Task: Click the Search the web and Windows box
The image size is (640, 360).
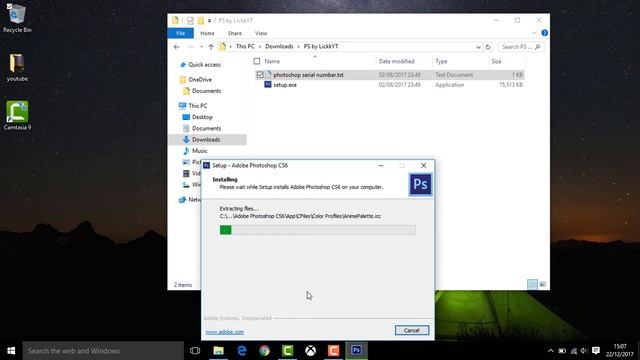Action: tap(103, 351)
